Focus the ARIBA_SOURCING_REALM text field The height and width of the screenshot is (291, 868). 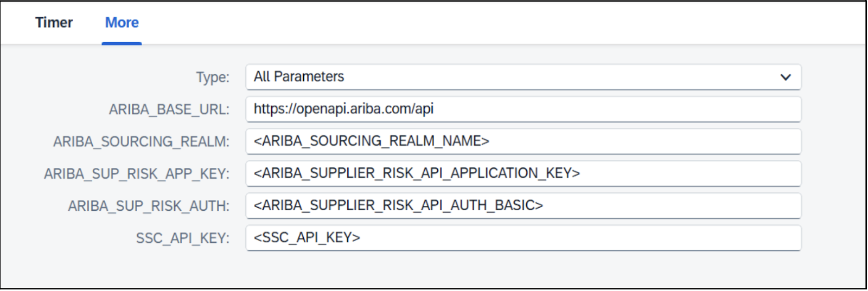pyautogui.click(x=524, y=141)
